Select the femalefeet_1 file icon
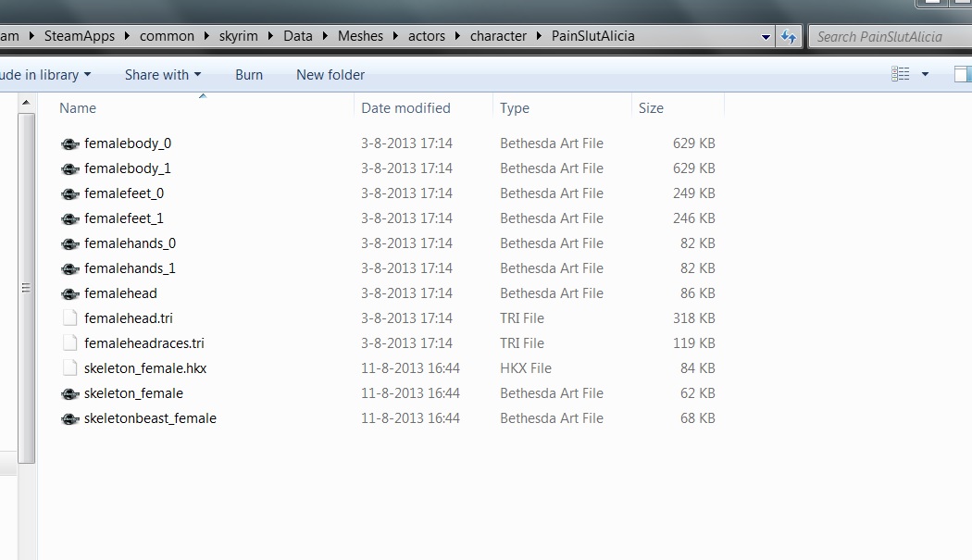The width and height of the screenshot is (972, 560). (70, 219)
